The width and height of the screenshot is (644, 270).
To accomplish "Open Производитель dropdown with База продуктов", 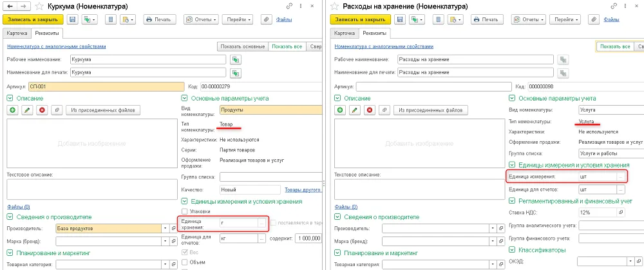I will tap(165, 229).
